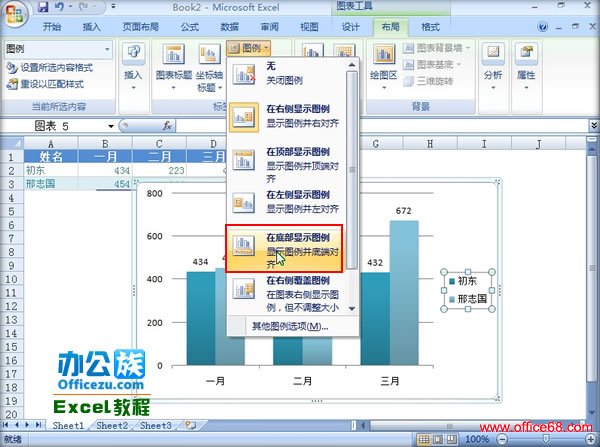Open Quick Access Toolbar customize arrow

tap(114, 7)
